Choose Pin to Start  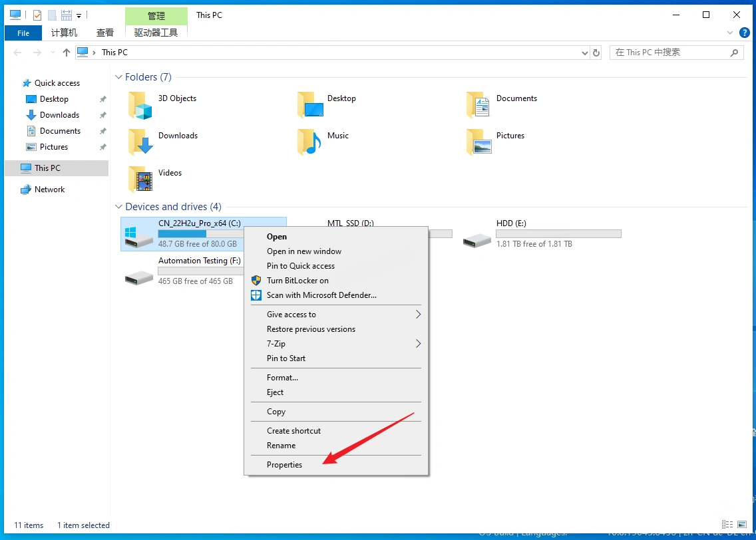click(x=336, y=358)
